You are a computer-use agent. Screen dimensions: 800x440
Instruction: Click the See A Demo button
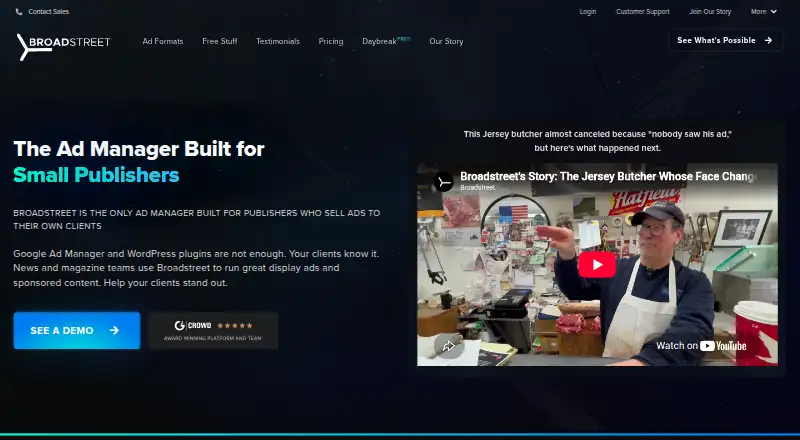point(77,330)
